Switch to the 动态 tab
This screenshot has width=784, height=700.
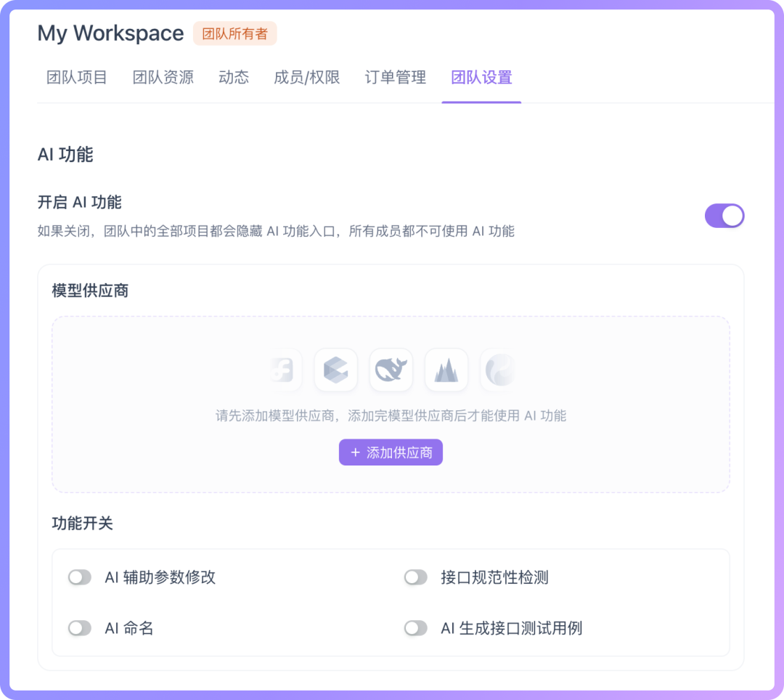pyautogui.click(x=234, y=78)
